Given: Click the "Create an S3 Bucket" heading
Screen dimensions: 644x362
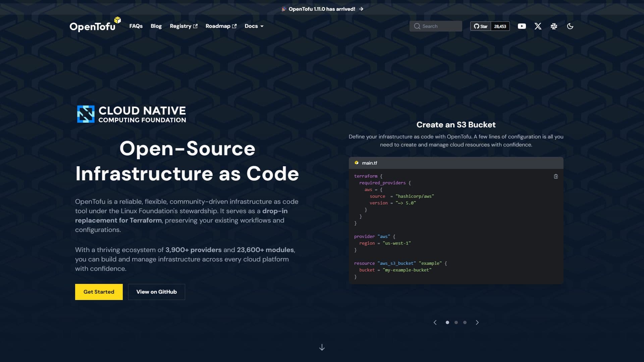Looking at the screenshot, I should [456, 125].
